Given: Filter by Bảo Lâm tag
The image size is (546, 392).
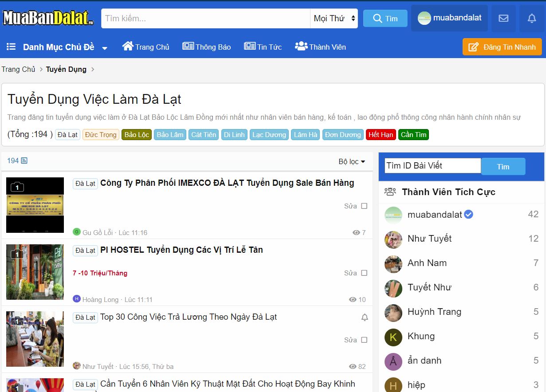Looking at the screenshot, I should (170, 135).
